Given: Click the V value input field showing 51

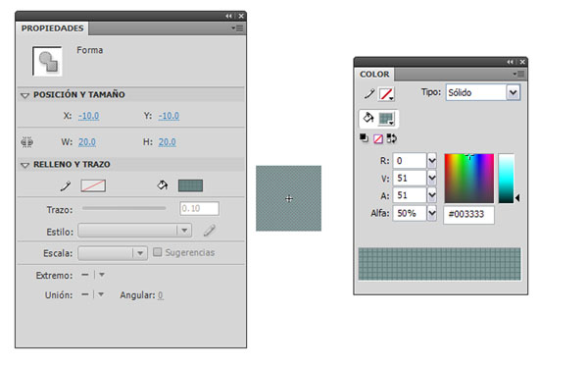Looking at the screenshot, I should click(410, 178).
